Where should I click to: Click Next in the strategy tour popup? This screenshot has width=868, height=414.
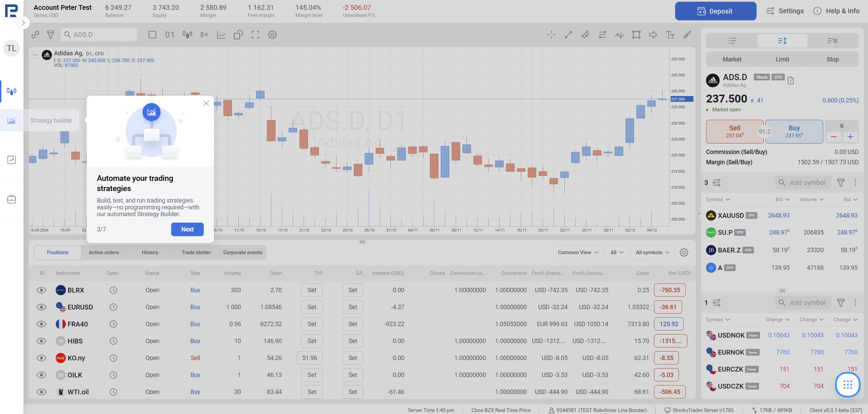(x=187, y=229)
